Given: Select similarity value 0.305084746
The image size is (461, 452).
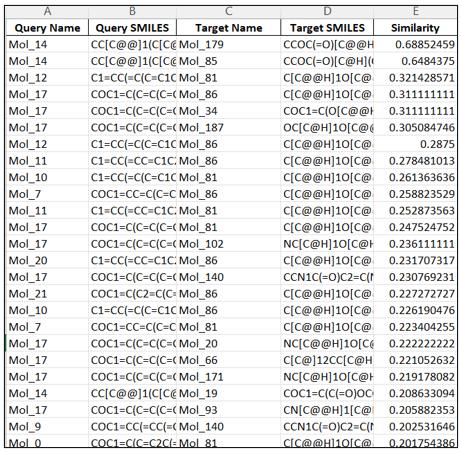Looking at the screenshot, I should point(415,127).
